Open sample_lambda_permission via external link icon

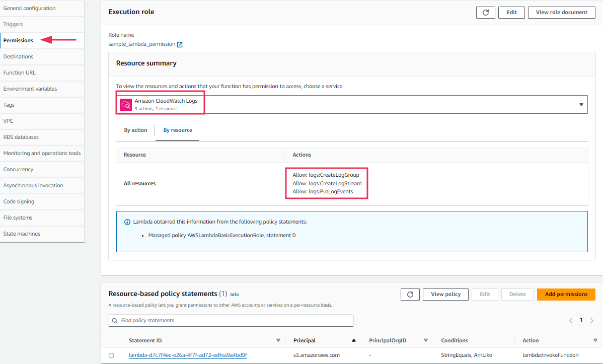tap(180, 44)
